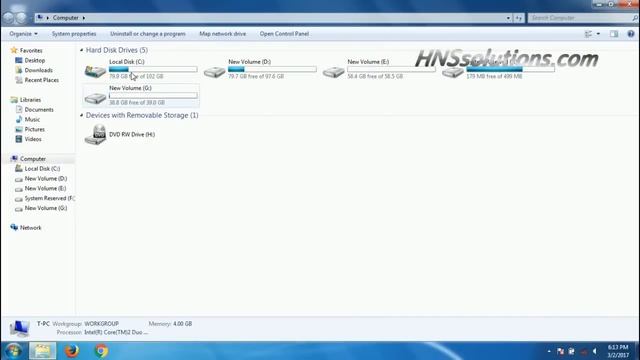640x360 pixels.
Task: Click the address bar refresh button
Action: tap(518, 18)
